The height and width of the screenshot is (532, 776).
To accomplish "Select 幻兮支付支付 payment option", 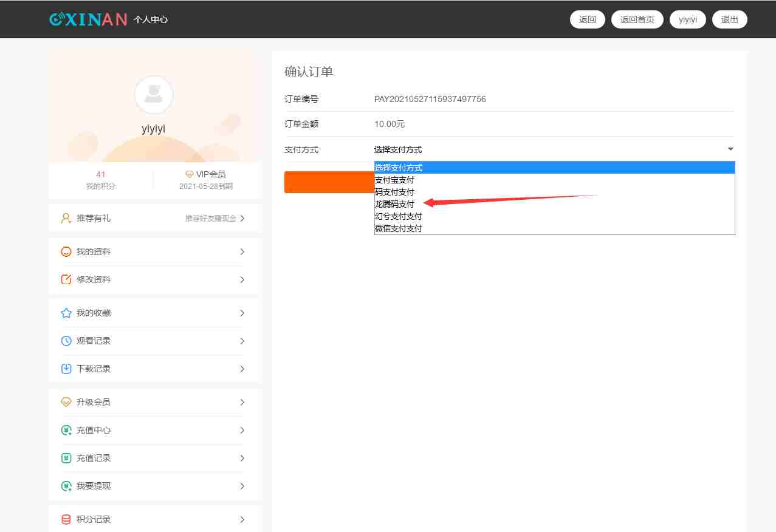I will [399, 216].
